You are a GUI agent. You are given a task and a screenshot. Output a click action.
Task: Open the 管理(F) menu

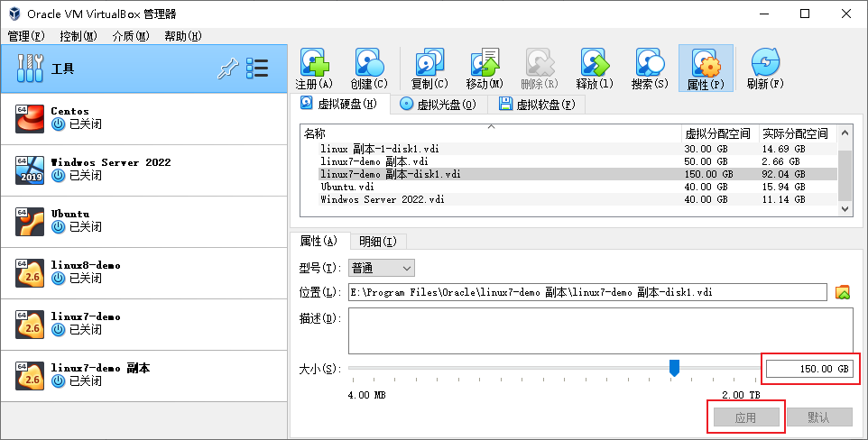point(25,36)
